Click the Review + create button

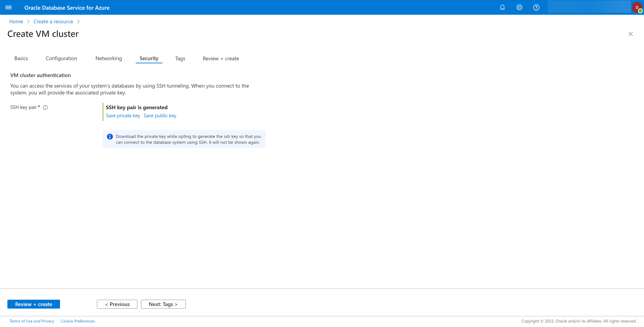[x=33, y=304]
